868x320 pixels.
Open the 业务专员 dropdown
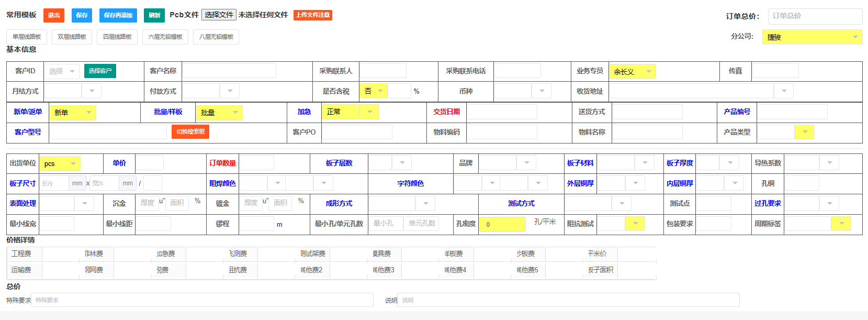pos(633,71)
